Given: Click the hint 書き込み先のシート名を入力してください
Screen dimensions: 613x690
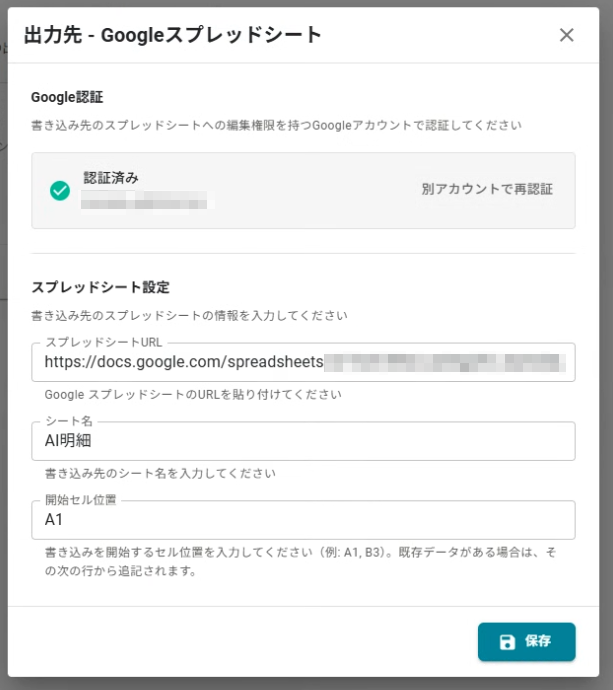Looking at the screenshot, I should point(160,473).
